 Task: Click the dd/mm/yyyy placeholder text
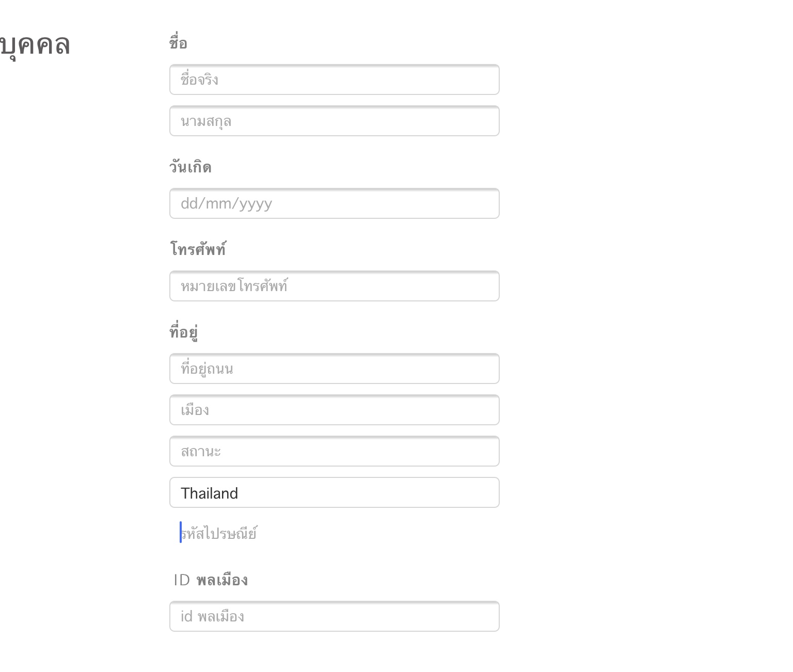click(226, 204)
